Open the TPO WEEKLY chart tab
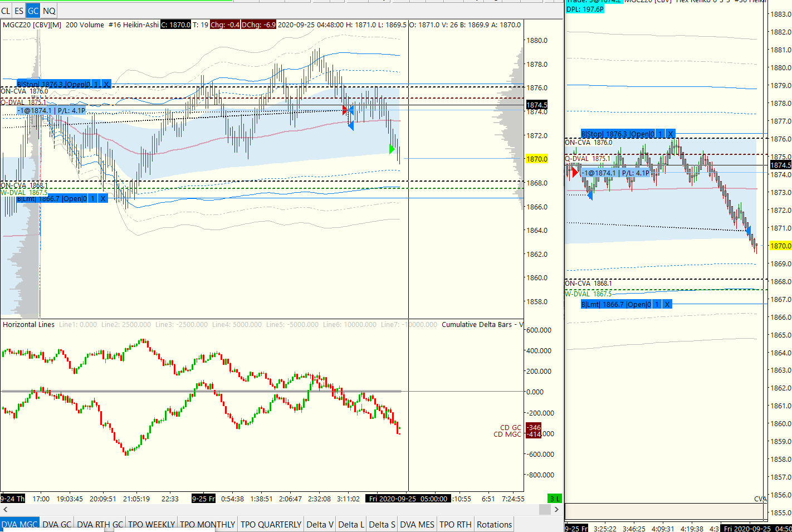 (151, 524)
